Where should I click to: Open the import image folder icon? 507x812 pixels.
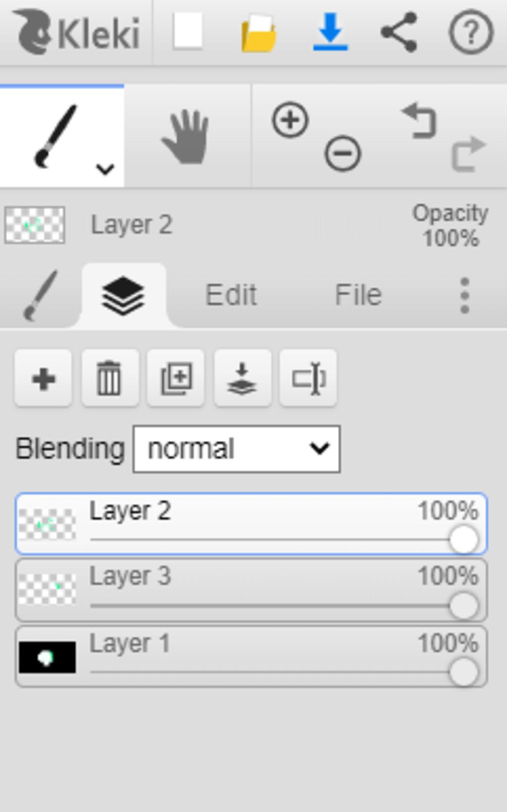(x=258, y=33)
